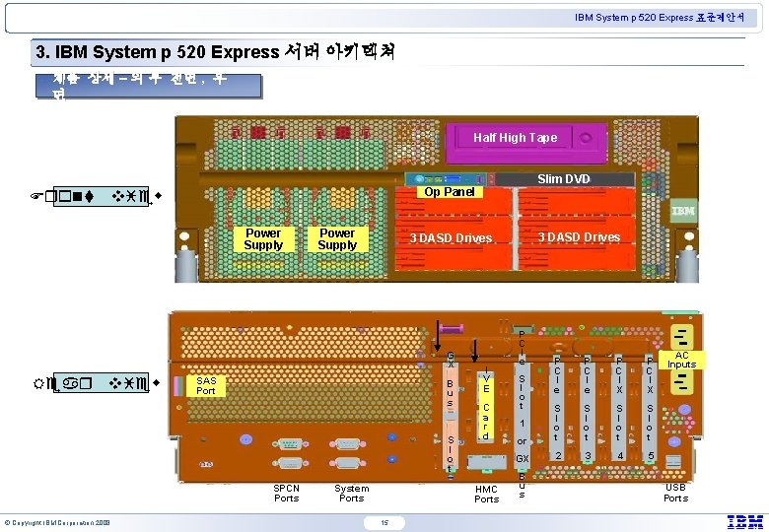This screenshot has height=532, width=769.
Task: Click the PCIx Slot 4 label
Action: [x=619, y=408]
